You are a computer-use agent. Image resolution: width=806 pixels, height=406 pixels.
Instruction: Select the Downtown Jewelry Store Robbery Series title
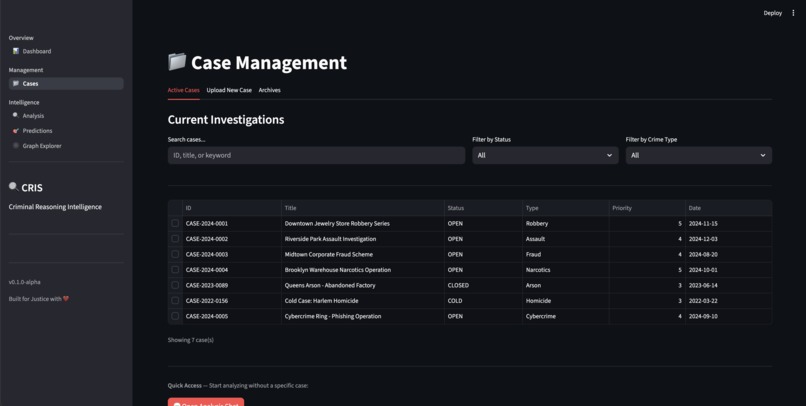[337, 224]
